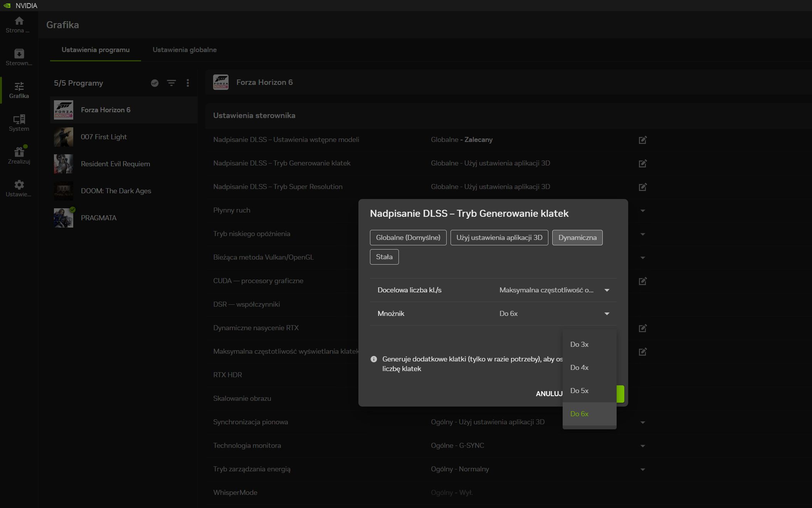Open the Docelowa liczba kl./s dropdown

(x=555, y=290)
